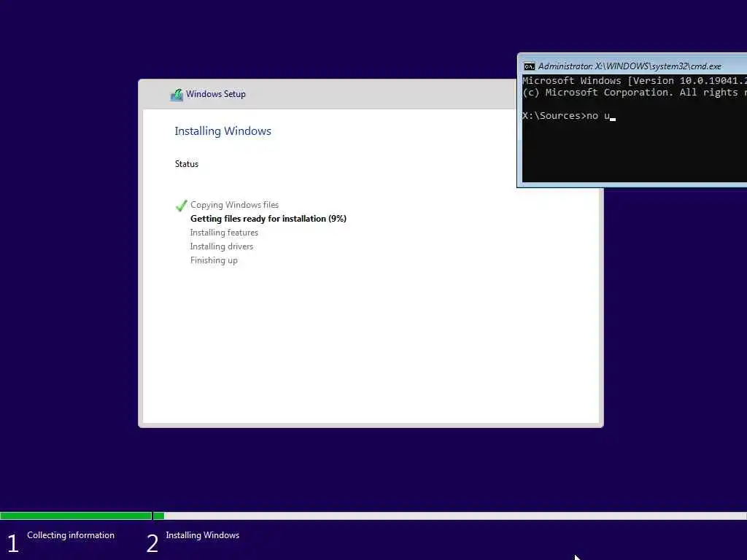Click the 'Installing Windows' heading
The height and width of the screenshot is (560, 747).
point(222,131)
